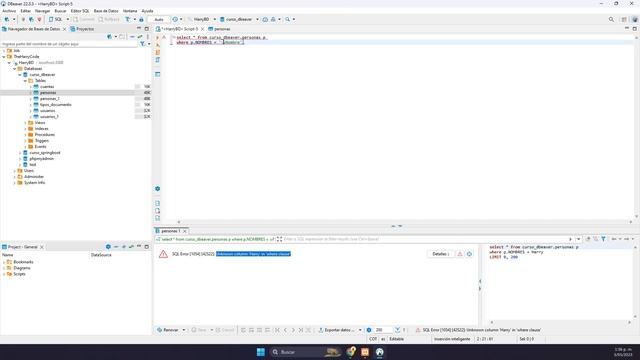This screenshot has width=640, height=360.
Task: Select Diagrams in the Project panel
Action: pos(22,268)
